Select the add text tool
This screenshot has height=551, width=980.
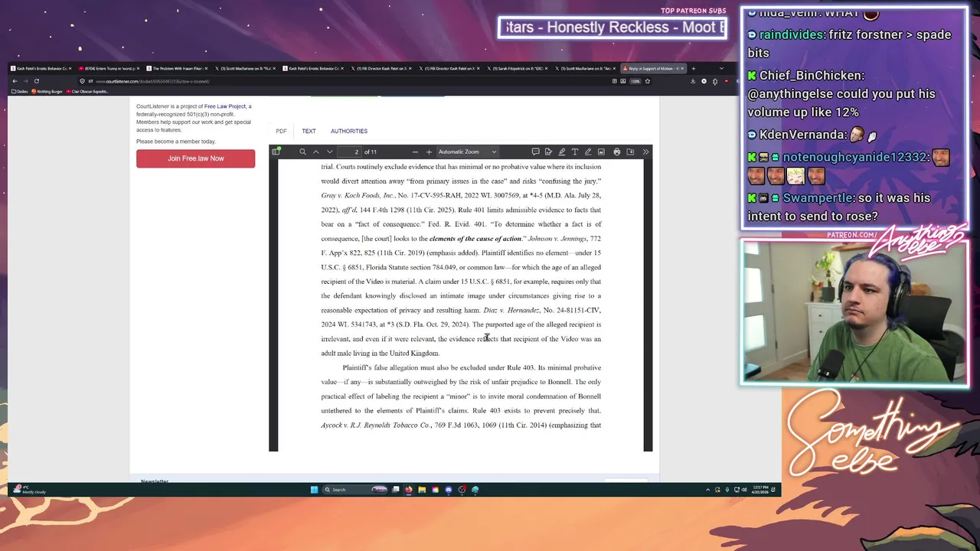574,152
